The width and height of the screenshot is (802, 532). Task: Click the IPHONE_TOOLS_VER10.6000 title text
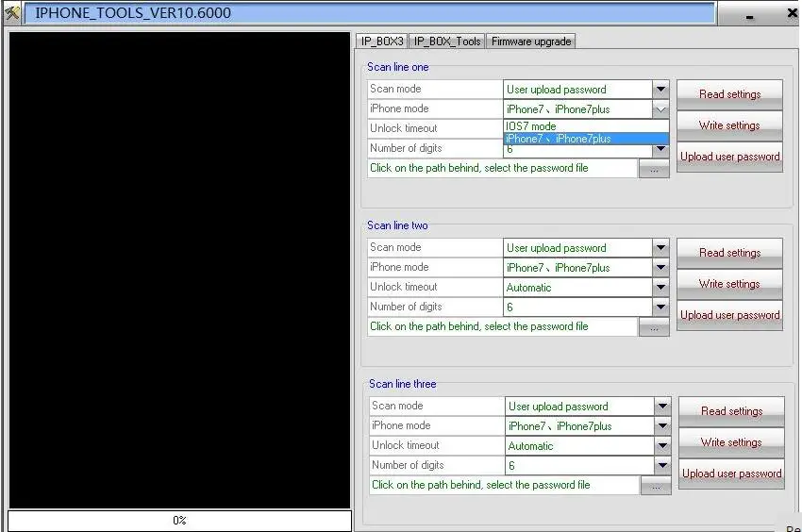pos(133,13)
